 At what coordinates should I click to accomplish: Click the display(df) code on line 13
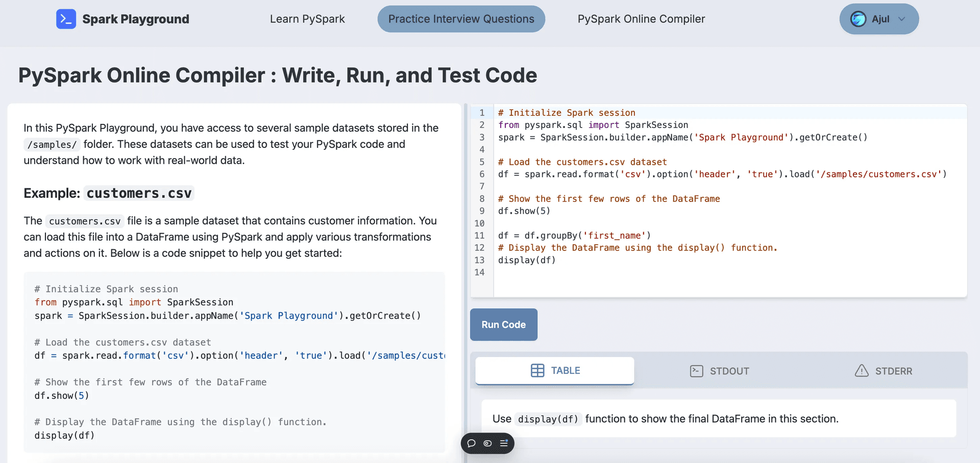[527, 260]
